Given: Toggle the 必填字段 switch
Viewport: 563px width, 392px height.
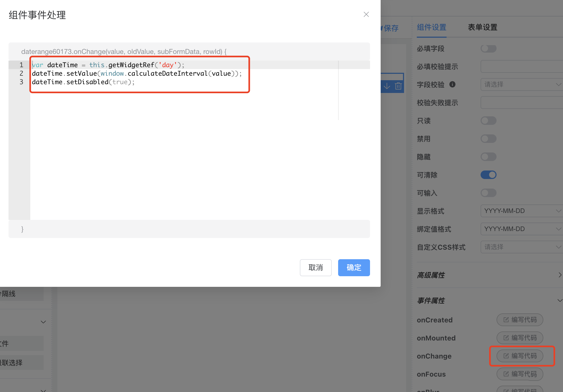Looking at the screenshot, I should point(488,49).
